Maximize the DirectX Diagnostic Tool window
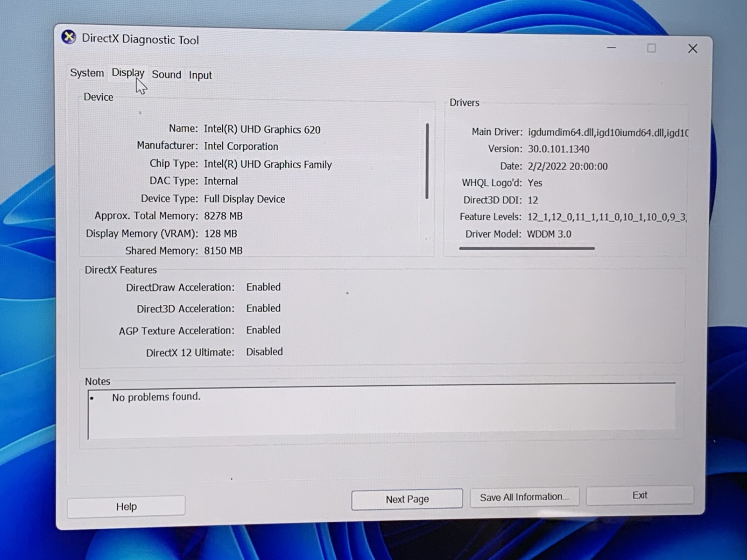747x560 pixels. click(x=651, y=48)
